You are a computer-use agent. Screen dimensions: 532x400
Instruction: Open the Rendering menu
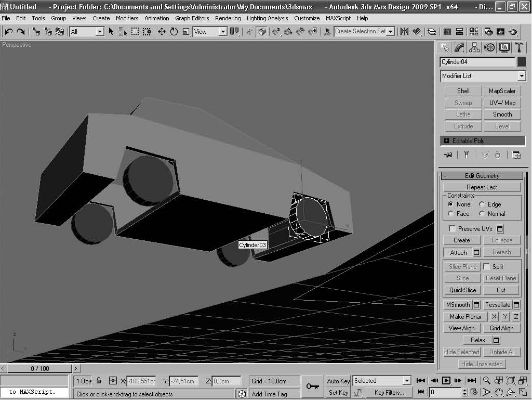coord(228,18)
